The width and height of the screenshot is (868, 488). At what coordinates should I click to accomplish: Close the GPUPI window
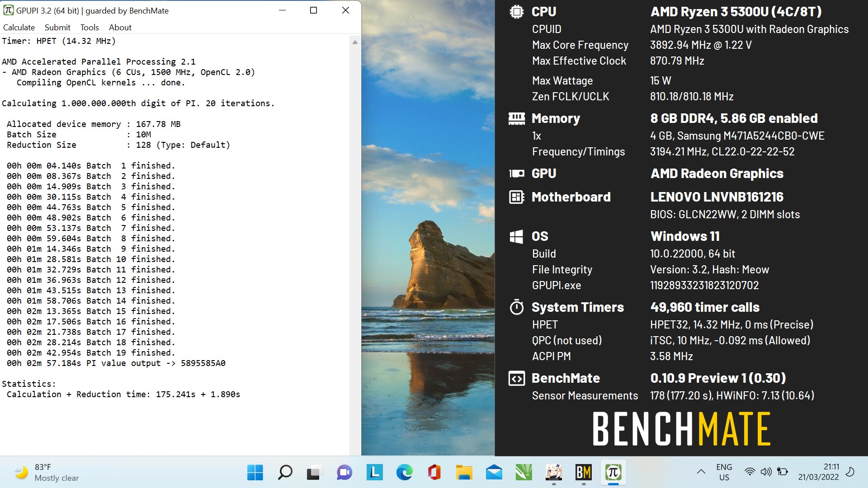coord(345,10)
